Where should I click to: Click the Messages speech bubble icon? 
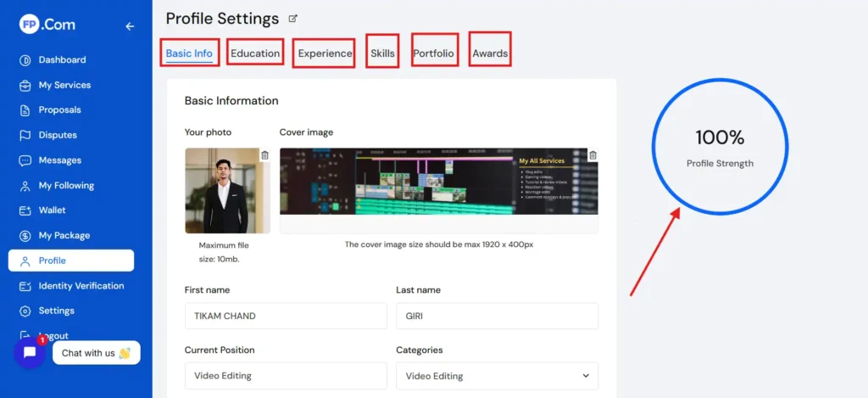[x=25, y=160]
